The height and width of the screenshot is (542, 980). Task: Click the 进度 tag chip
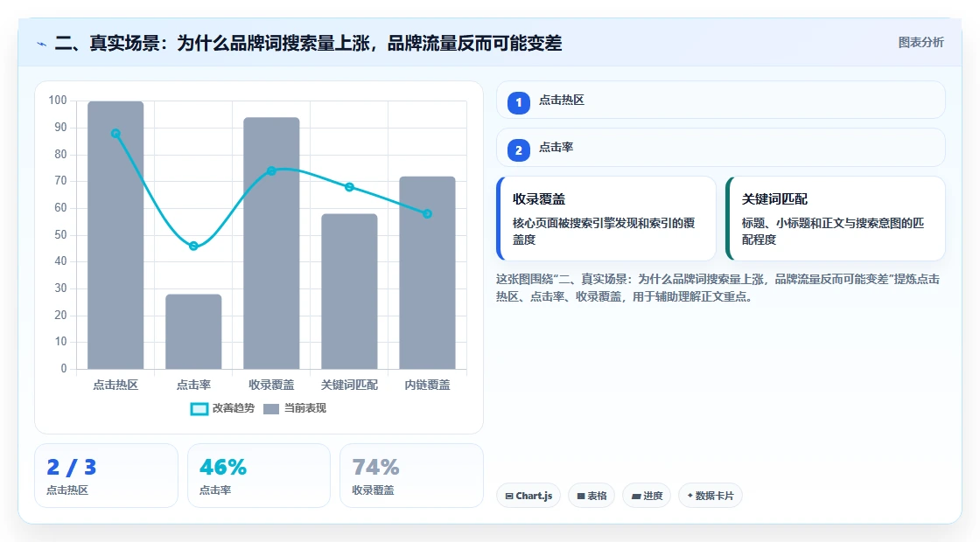647,496
